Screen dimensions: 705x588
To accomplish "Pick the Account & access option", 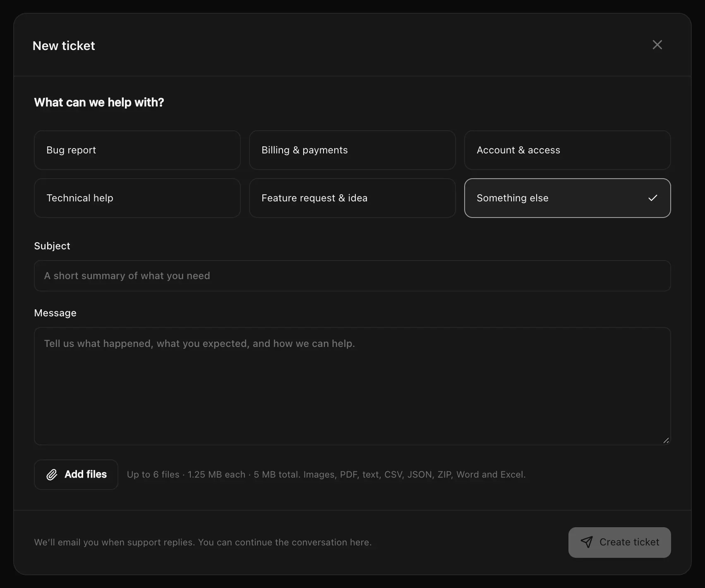I will click(x=568, y=150).
